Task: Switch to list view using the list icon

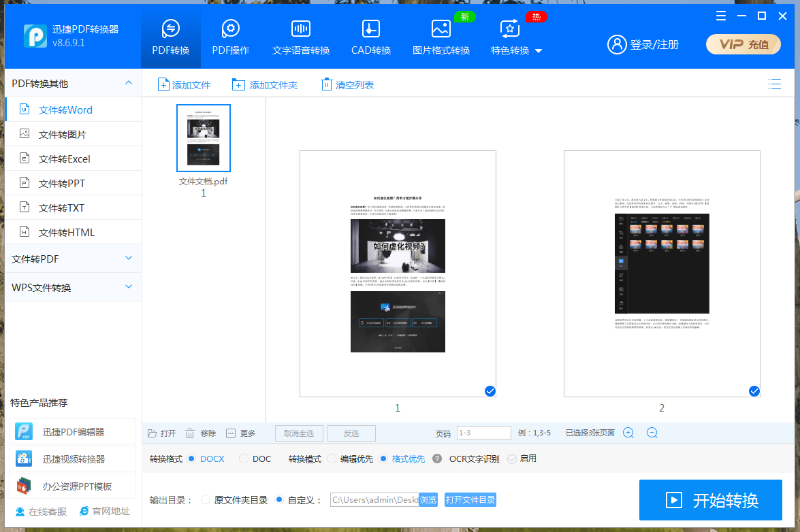Action: point(775,84)
